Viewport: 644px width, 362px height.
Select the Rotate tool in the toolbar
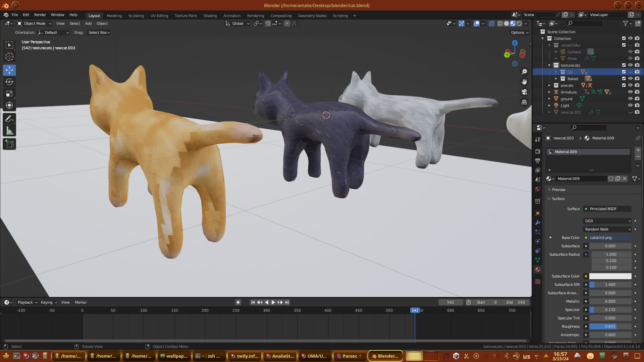(x=9, y=82)
